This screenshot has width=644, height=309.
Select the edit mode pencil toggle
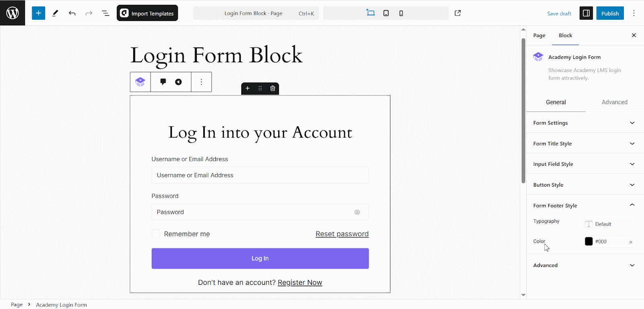click(55, 13)
